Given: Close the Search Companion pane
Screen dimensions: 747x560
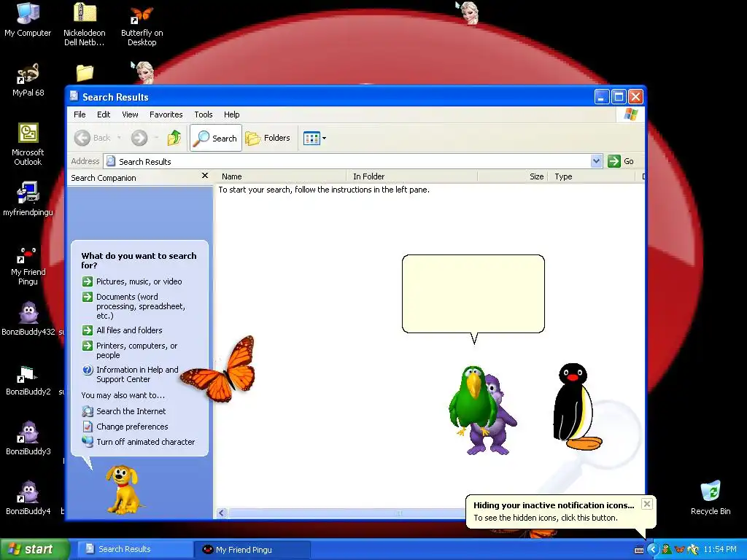Looking at the screenshot, I should point(205,176).
